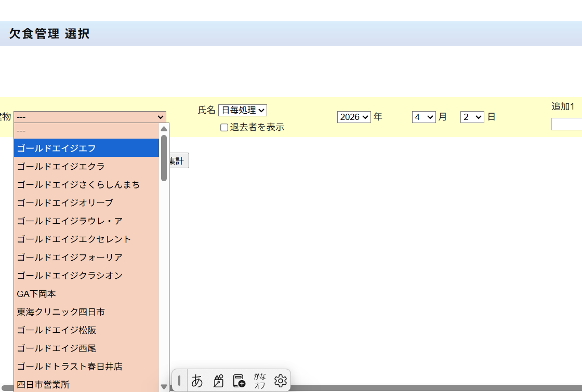Click the list scrollbar down arrow
The width and height of the screenshot is (582, 392).
coord(164,386)
